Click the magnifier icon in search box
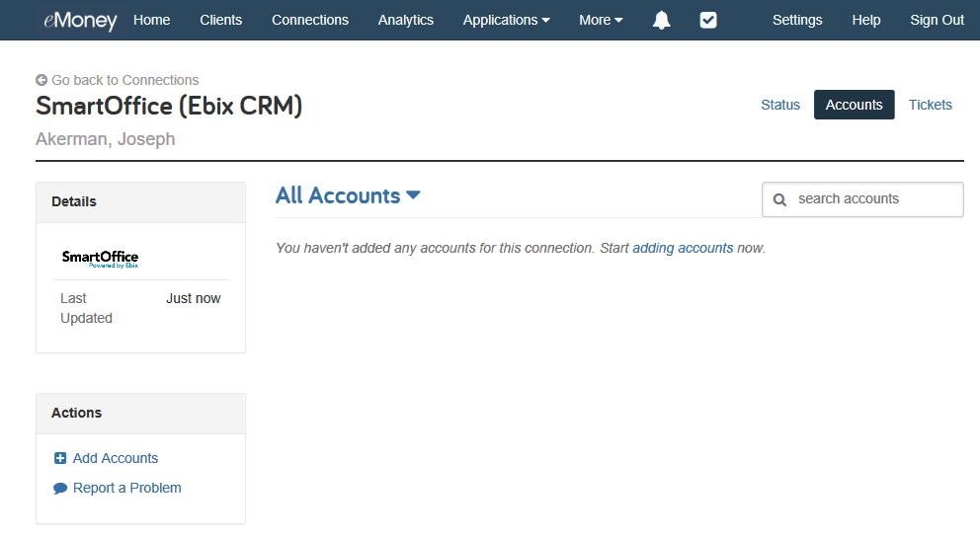 [779, 199]
